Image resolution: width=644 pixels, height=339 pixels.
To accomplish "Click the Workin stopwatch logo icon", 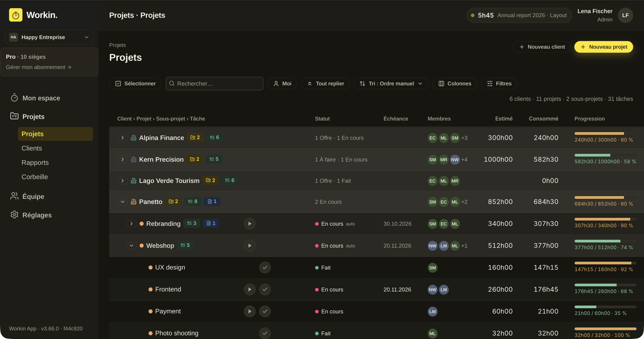I will tap(16, 15).
